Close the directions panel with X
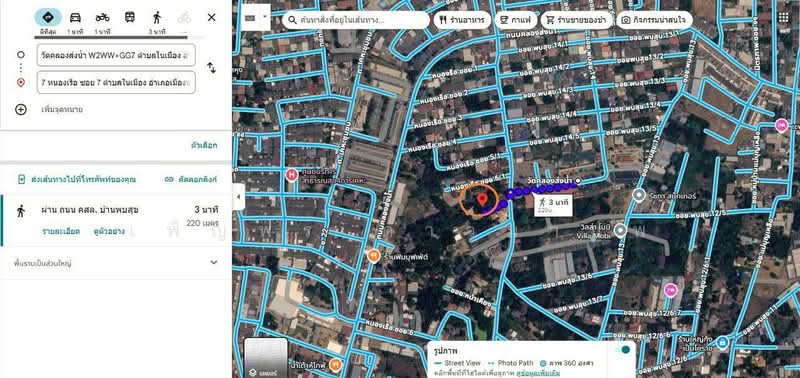The image size is (800, 378). click(211, 17)
